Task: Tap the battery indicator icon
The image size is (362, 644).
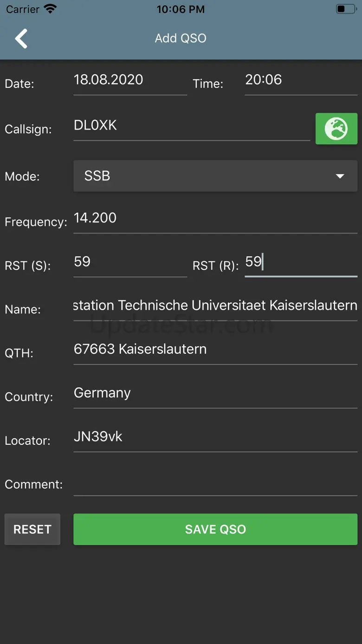Action: pos(345,9)
